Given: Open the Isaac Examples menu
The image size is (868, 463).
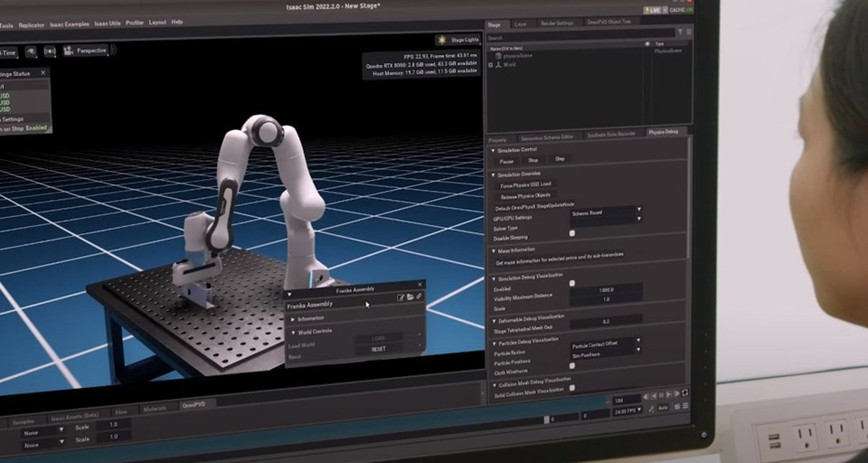Looking at the screenshot, I should click(69, 24).
